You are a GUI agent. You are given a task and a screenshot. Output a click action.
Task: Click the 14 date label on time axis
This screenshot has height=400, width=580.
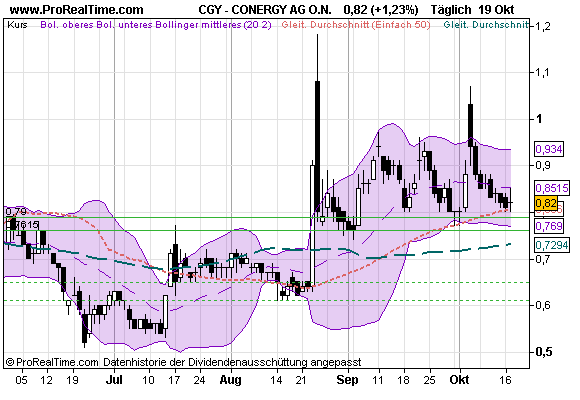tap(276, 380)
